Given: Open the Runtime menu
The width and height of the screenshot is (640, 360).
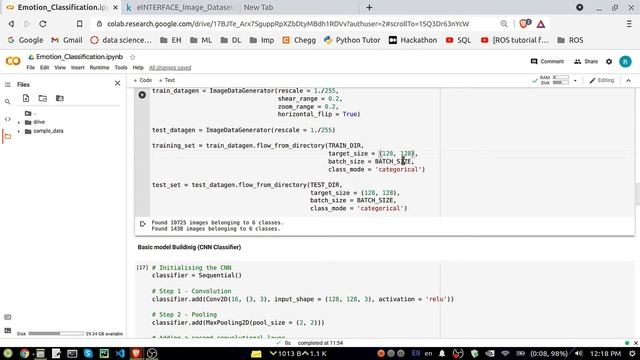Looking at the screenshot, I should tap(99, 68).
